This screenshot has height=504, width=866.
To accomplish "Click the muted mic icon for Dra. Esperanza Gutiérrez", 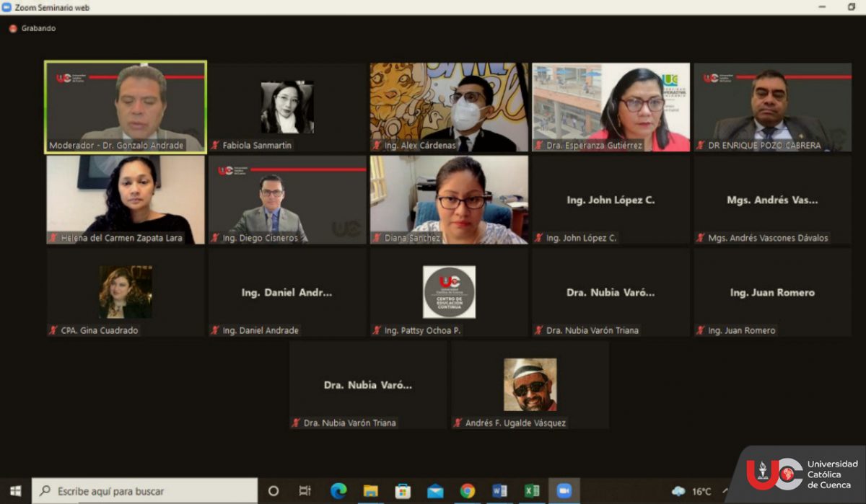I will tap(538, 146).
